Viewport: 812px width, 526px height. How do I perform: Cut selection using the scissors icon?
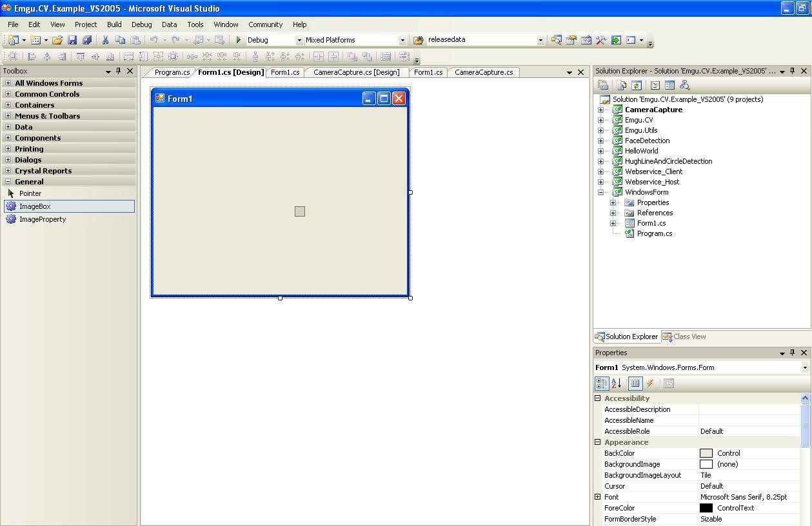click(x=105, y=40)
